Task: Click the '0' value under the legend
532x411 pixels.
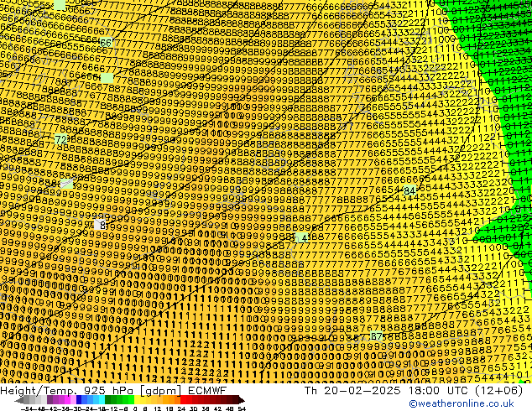Action: (x=135, y=408)
